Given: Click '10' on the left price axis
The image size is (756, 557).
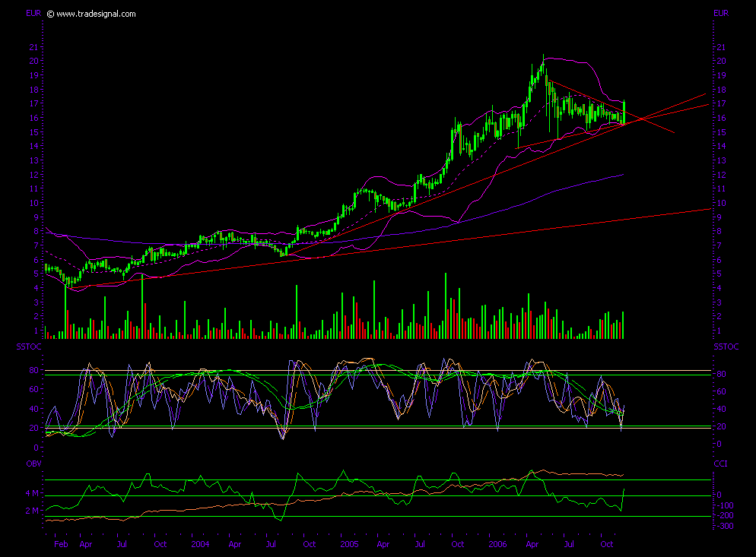Looking at the screenshot, I should point(33,203).
